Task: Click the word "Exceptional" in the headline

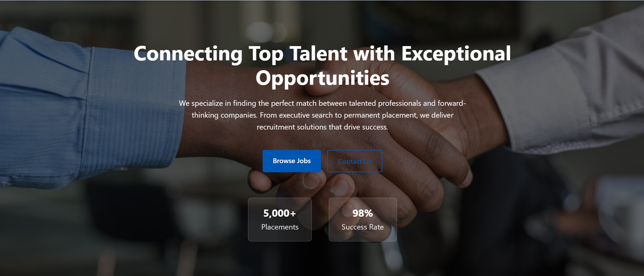Action: tap(456, 54)
